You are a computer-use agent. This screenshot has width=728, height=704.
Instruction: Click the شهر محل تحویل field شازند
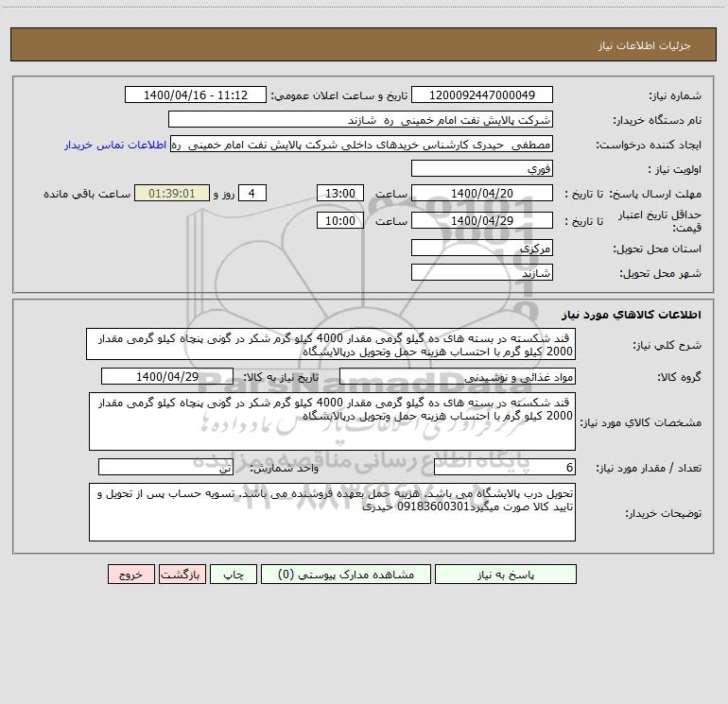pos(482,272)
